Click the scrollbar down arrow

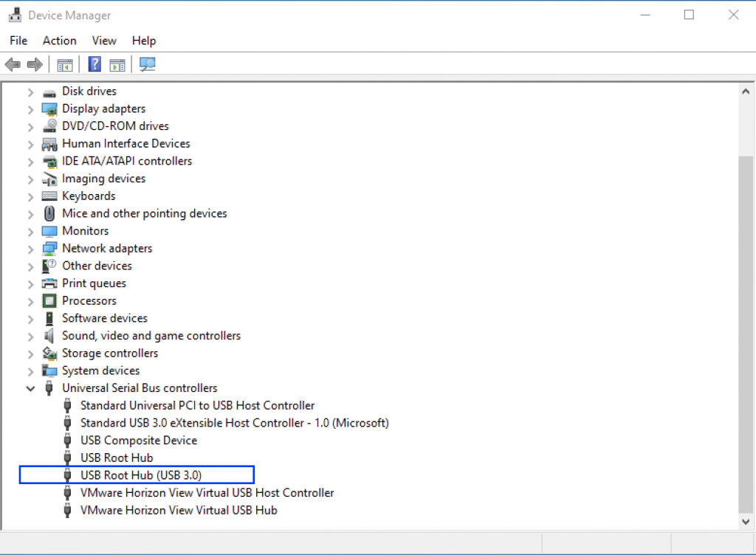pyautogui.click(x=745, y=520)
